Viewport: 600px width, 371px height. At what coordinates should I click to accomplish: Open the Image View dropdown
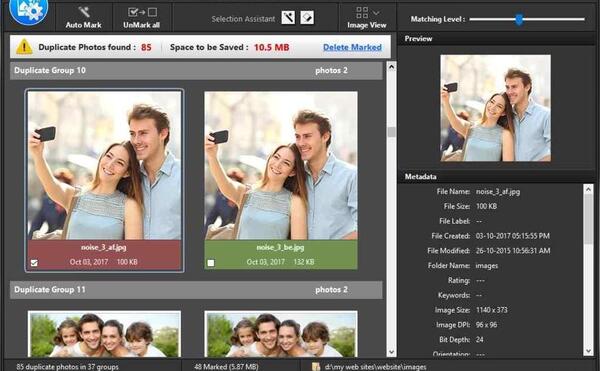pos(367,18)
